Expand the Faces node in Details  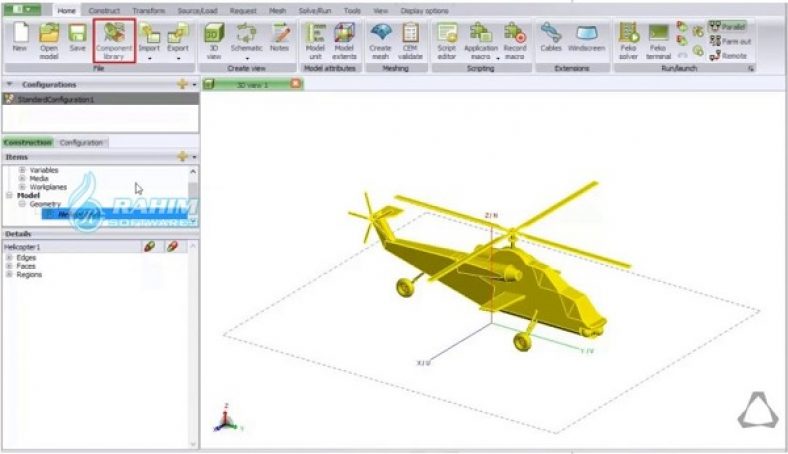click(x=9, y=266)
